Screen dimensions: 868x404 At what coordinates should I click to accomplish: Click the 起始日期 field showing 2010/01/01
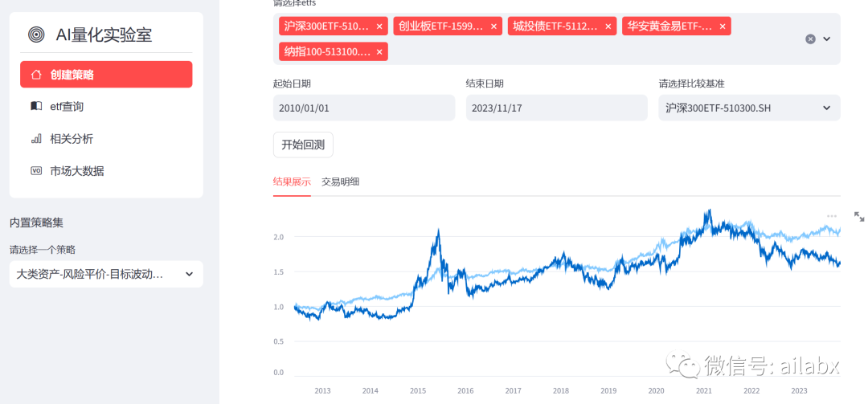pos(364,108)
